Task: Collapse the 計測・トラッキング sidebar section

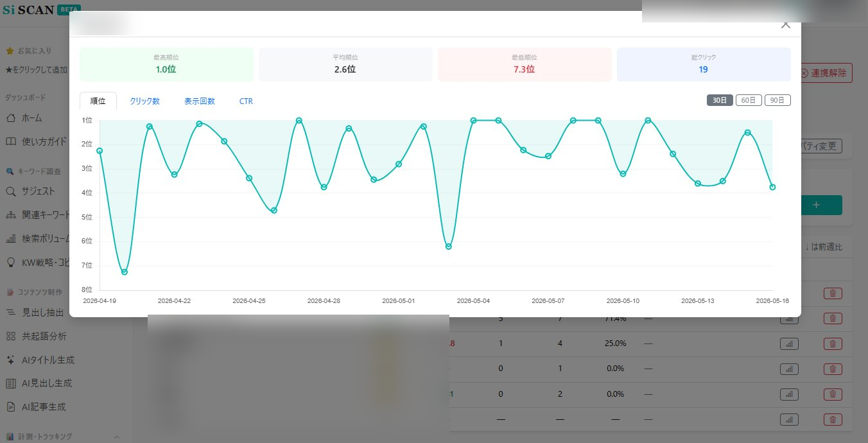Action: [x=117, y=437]
